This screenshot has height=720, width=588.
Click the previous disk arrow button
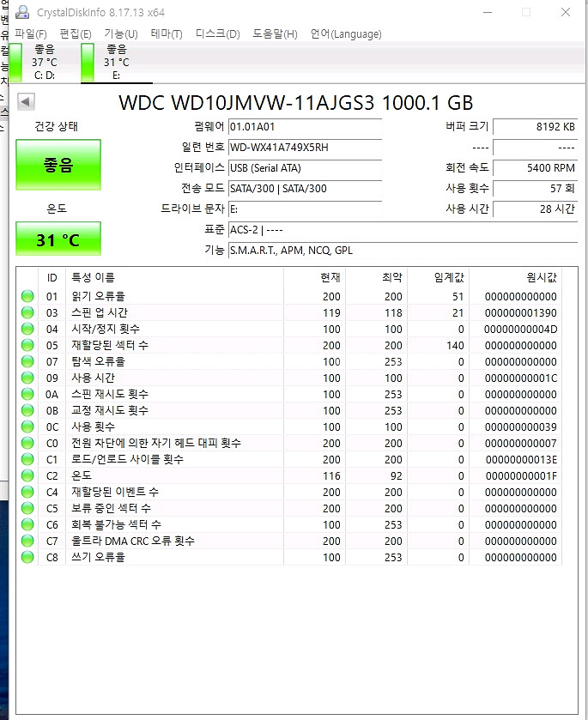click(26, 102)
